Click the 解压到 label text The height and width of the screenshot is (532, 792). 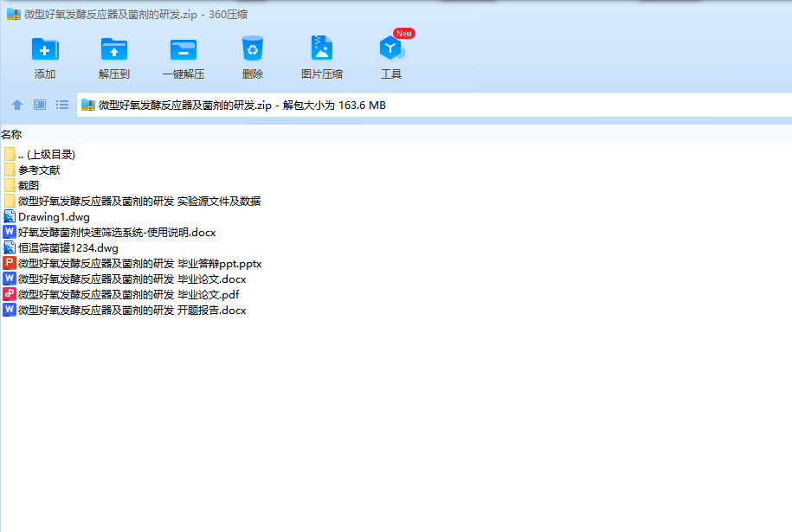click(114, 74)
